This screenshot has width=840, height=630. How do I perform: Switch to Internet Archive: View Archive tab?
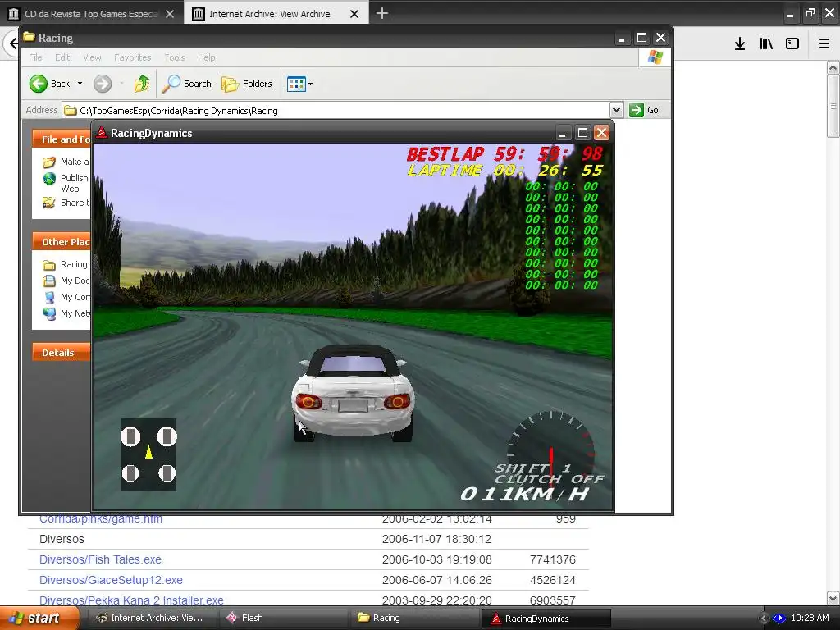(x=269, y=14)
